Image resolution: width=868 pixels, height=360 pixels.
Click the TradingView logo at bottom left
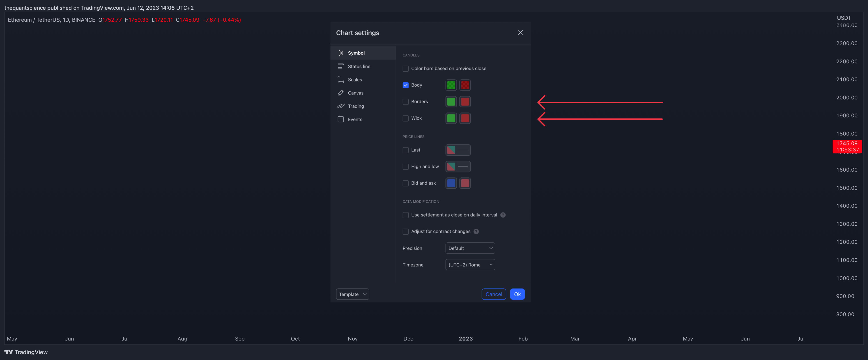[26, 352]
